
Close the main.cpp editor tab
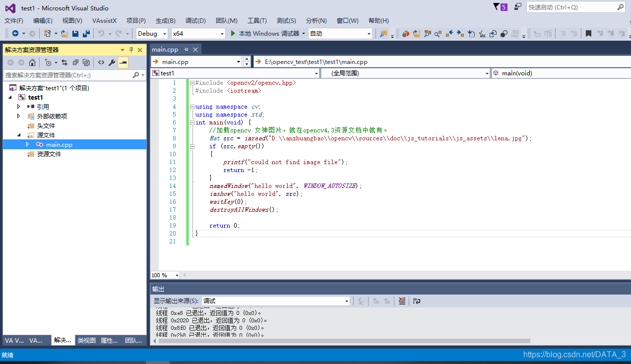click(195, 50)
